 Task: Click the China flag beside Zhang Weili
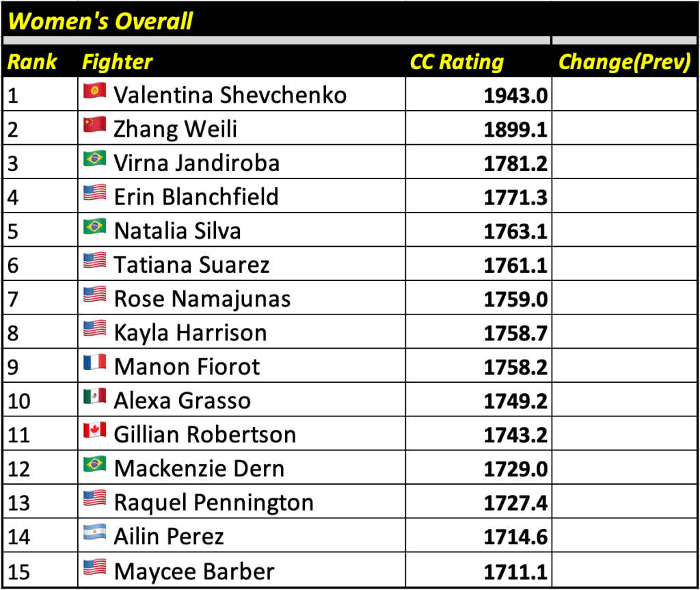(x=94, y=126)
